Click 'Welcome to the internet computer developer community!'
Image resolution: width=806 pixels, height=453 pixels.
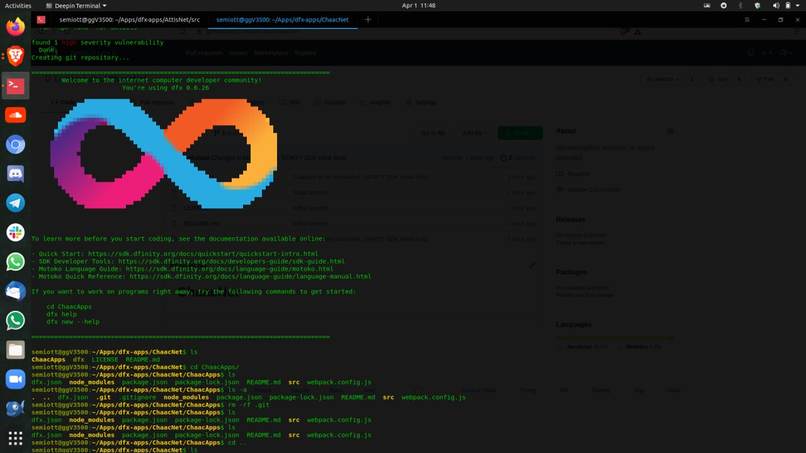161,80
